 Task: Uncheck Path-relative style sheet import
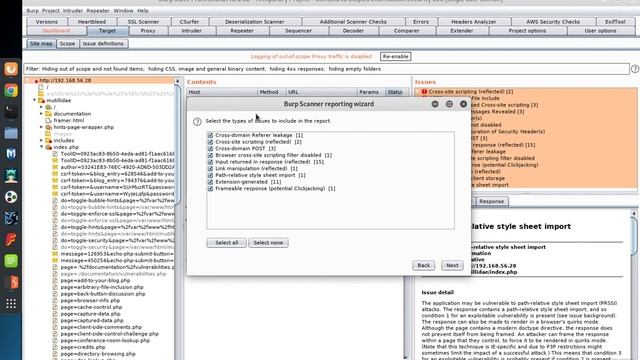[210, 175]
